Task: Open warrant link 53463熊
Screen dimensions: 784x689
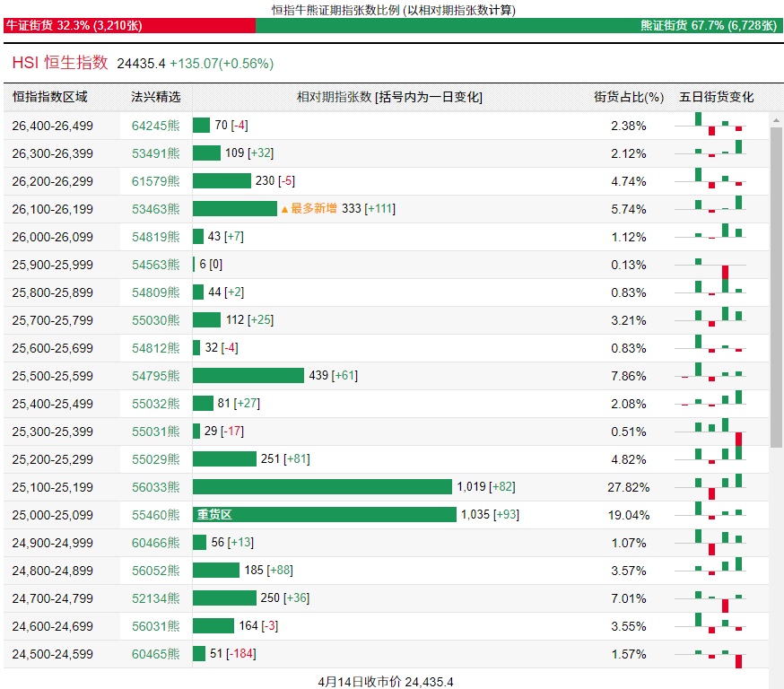Action: click(155, 209)
